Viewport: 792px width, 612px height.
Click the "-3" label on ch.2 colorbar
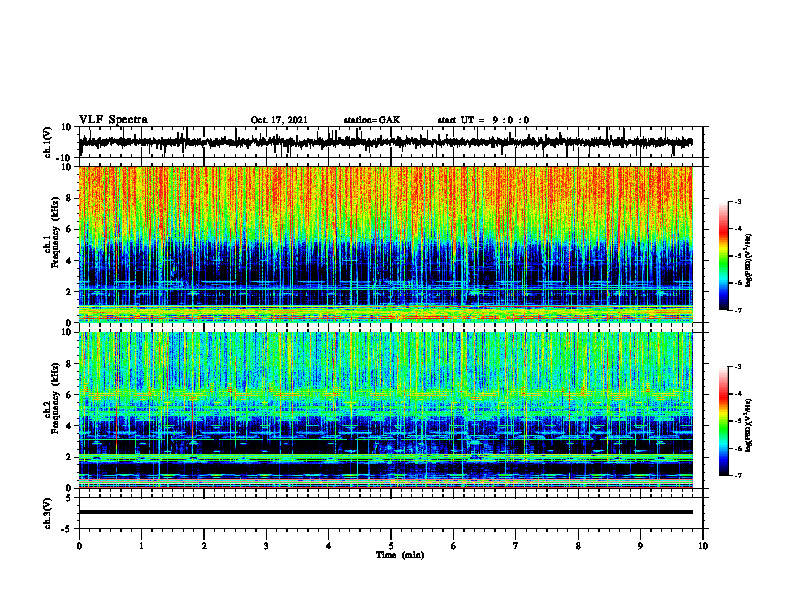pos(738,367)
